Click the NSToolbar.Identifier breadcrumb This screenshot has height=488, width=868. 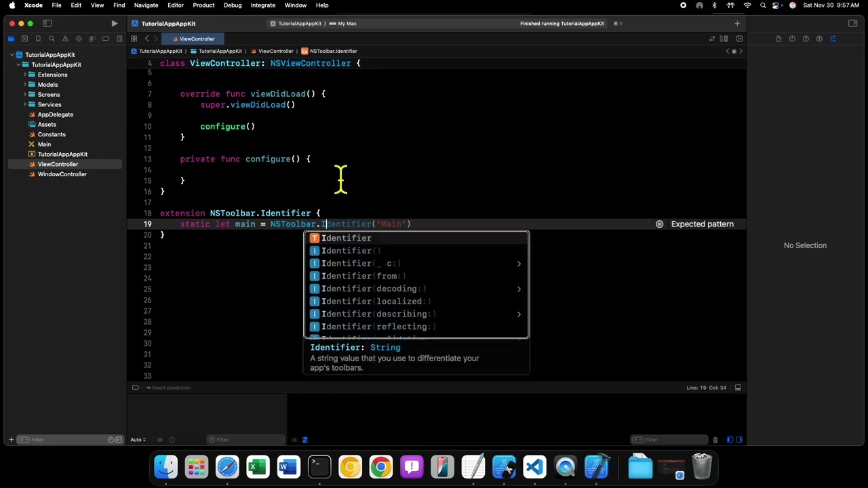click(330, 51)
